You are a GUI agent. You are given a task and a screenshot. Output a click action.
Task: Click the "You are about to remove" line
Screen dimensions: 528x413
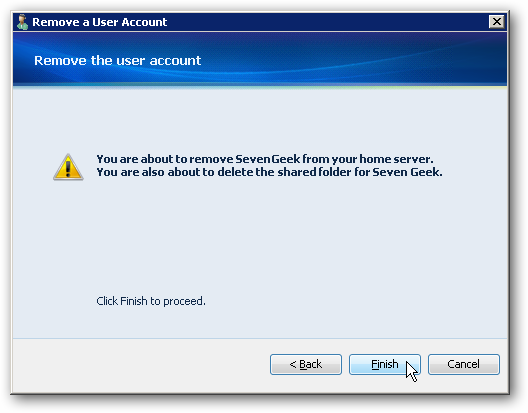(x=265, y=159)
